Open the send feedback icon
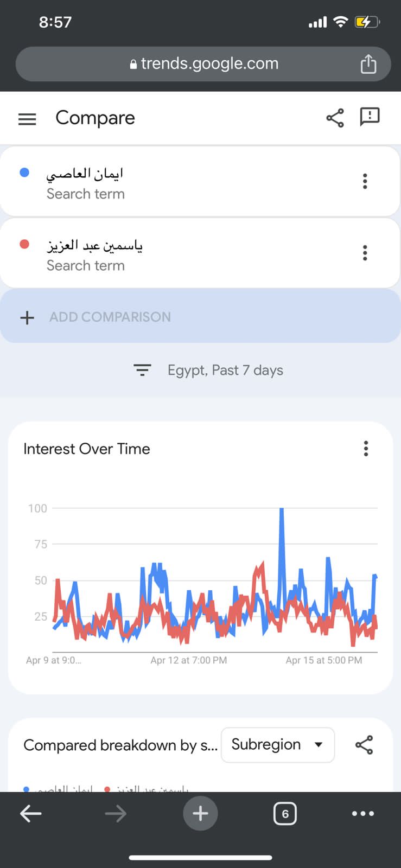401x868 pixels. pos(370,117)
